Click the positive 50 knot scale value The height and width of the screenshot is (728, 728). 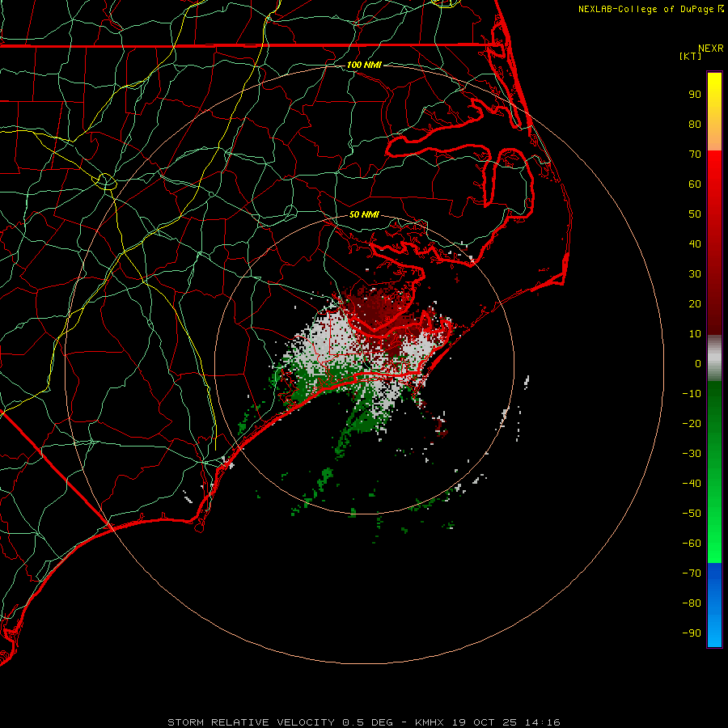pyautogui.click(x=695, y=214)
